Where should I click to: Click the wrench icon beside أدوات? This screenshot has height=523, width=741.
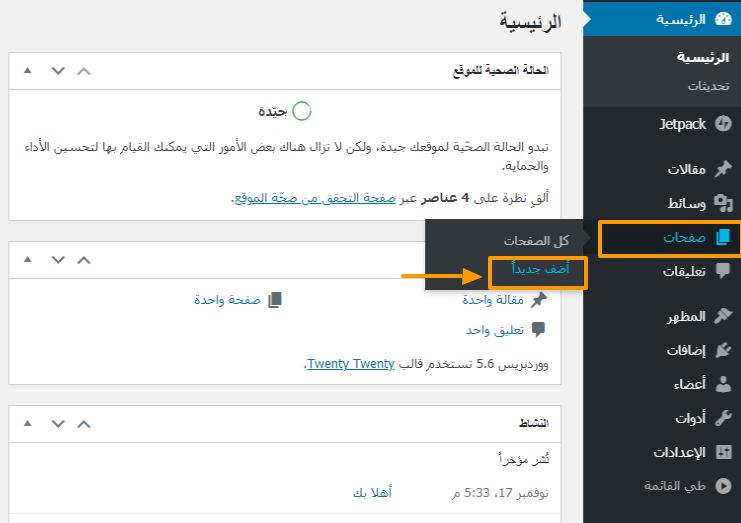[x=723, y=418]
